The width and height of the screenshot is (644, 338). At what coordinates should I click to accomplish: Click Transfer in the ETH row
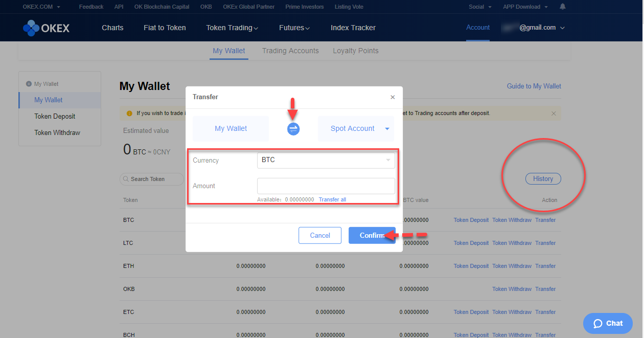(545, 266)
